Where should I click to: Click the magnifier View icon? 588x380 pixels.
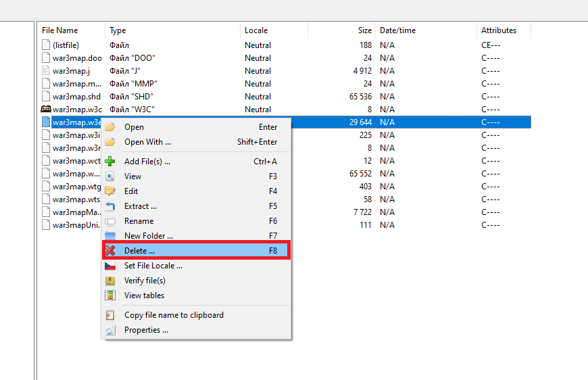[x=110, y=176]
